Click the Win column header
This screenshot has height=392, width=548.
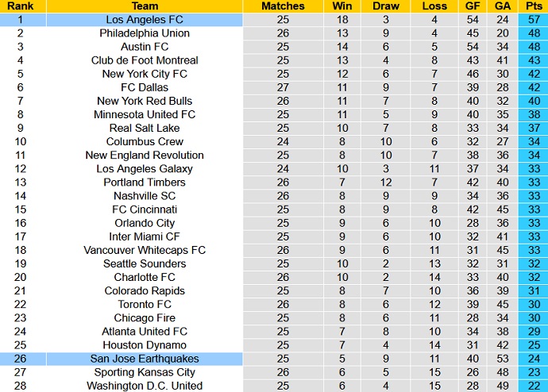point(340,6)
